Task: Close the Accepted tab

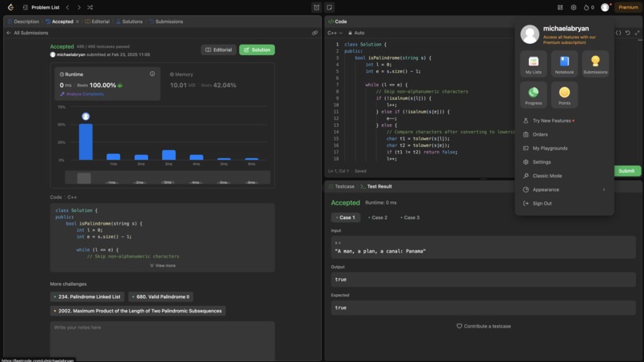Action: coord(78,22)
